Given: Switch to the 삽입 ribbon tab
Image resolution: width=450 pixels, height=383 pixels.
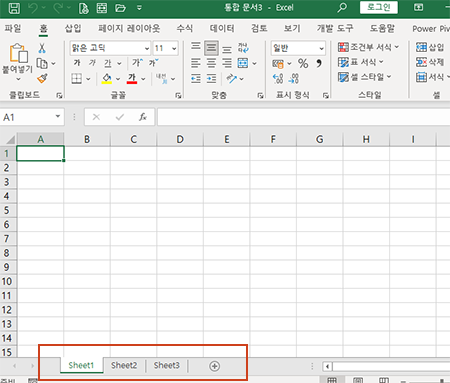Looking at the screenshot, I should 73,28.
